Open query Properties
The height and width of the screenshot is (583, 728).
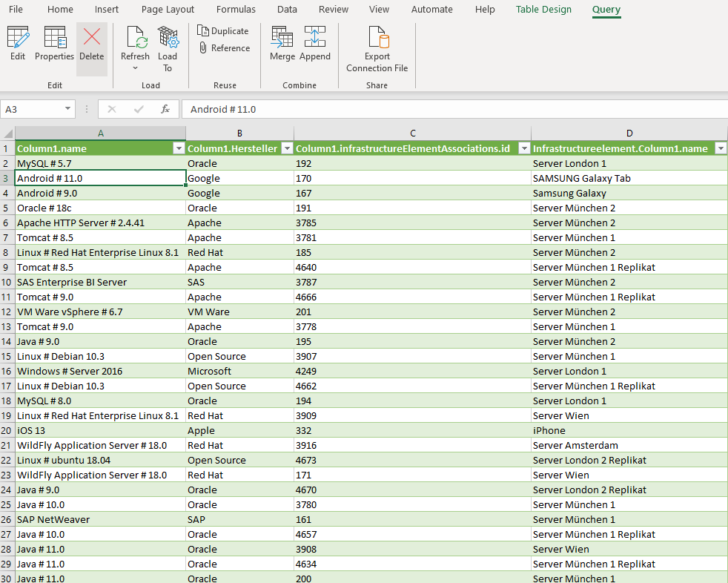pos(55,45)
